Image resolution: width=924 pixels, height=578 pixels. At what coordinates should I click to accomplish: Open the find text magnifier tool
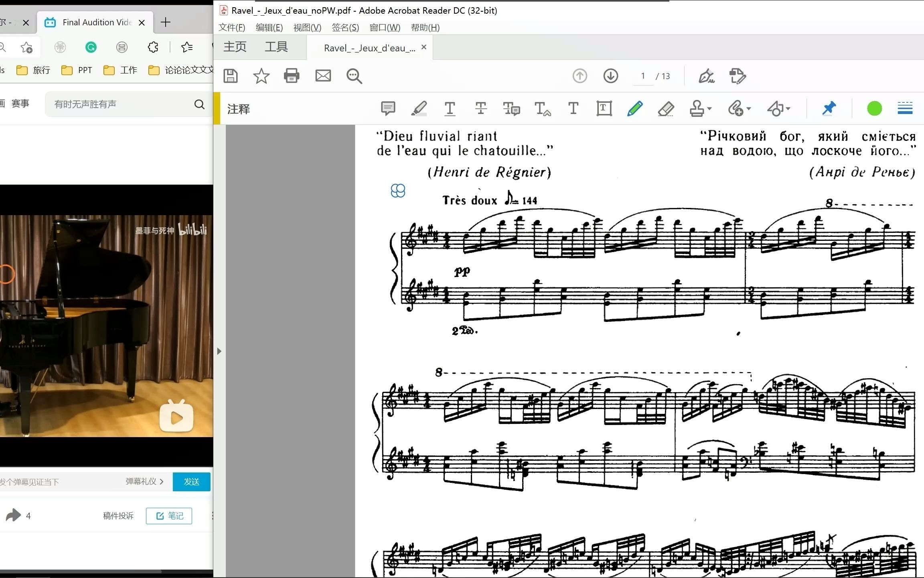(x=354, y=76)
